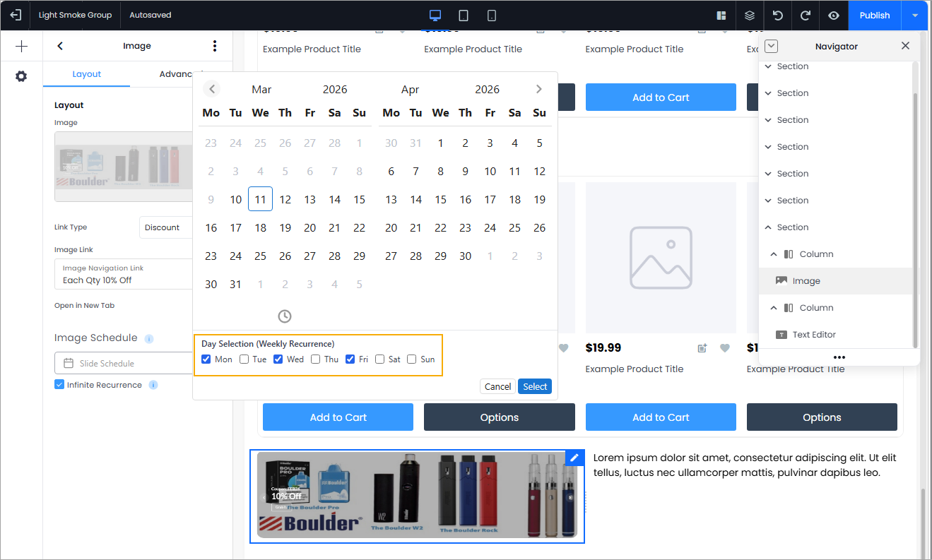Click the plus icon to add an element
This screenshot has width=932, height=560.
click(x=21, y=47)
